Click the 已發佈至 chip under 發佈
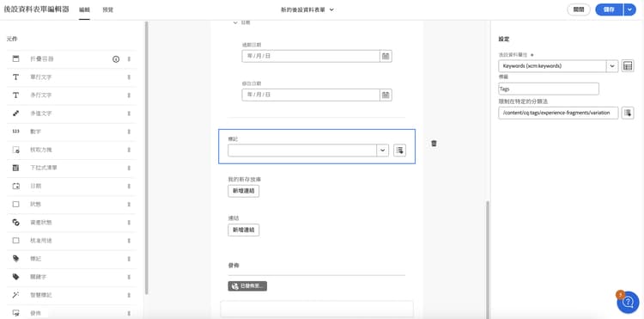Screen dimensions: 644x319 pos(247,286)
